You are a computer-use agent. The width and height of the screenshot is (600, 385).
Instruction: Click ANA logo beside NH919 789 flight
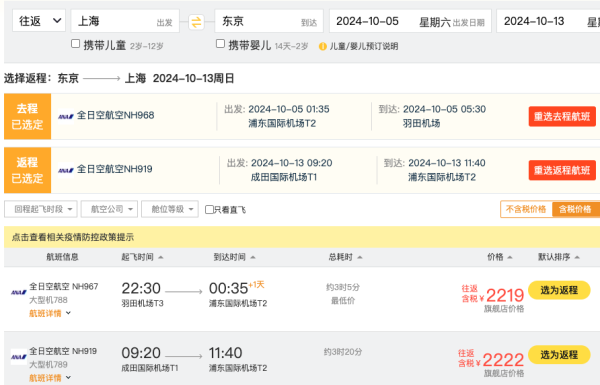(19, 357)
